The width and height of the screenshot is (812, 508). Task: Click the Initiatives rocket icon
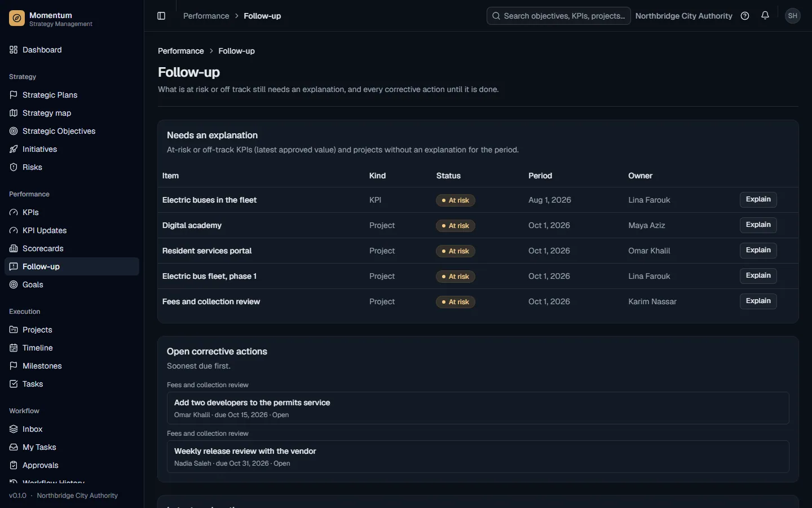[14, 149]
